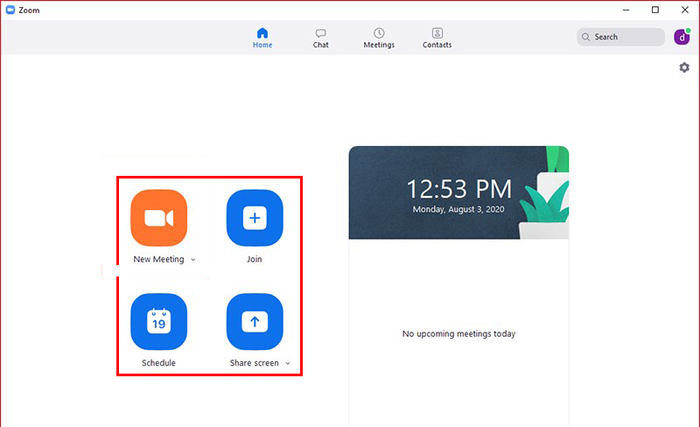
Task: Click the Share screen upload-arrow icon
Action: coord(254,322)
